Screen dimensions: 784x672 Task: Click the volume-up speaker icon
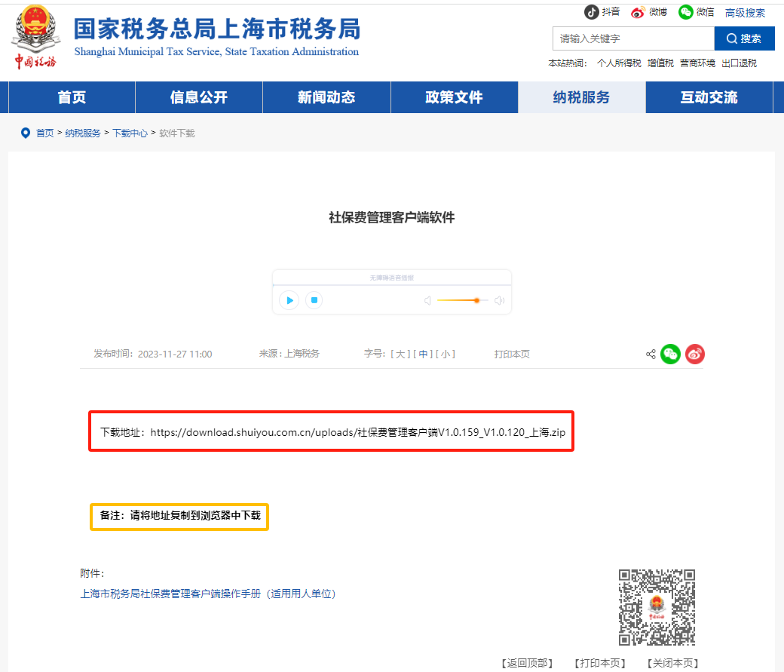499,300
